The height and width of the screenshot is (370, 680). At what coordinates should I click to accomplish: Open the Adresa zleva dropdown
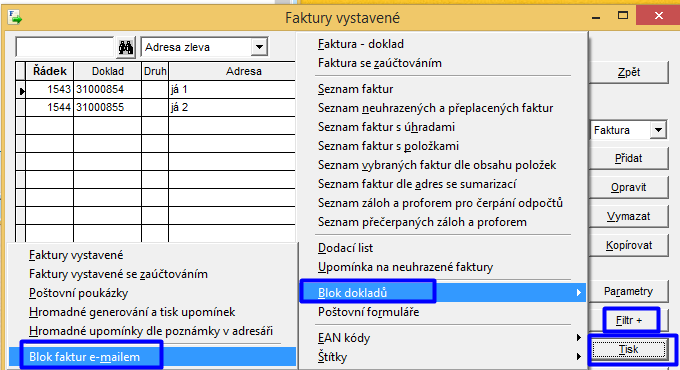coord(259,47)
